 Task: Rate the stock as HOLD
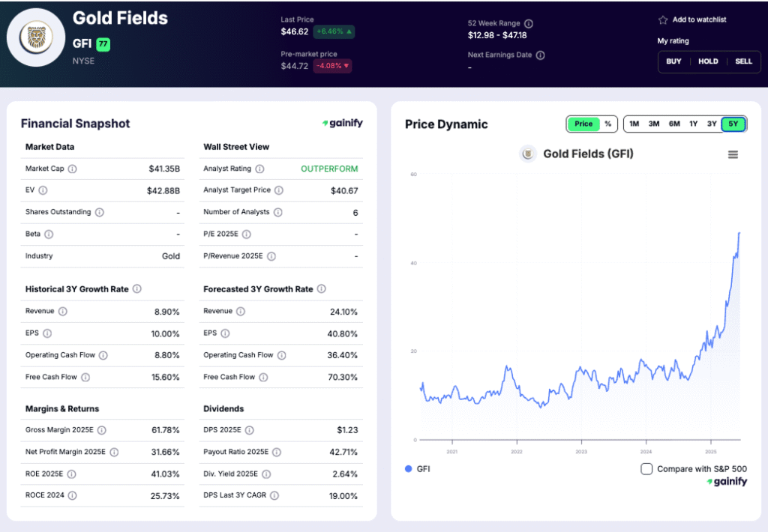(x=708, y=61)
